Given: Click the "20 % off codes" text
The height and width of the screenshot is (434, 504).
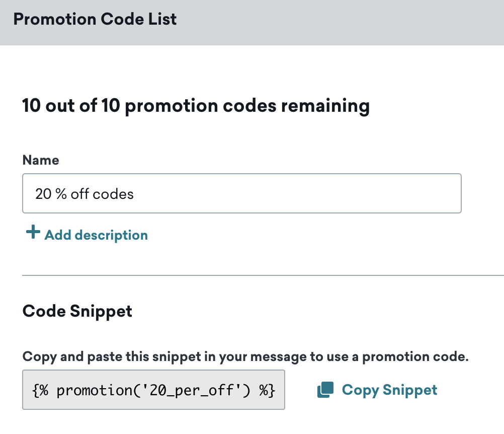Looking at the screenshot, I should [85, 194].
